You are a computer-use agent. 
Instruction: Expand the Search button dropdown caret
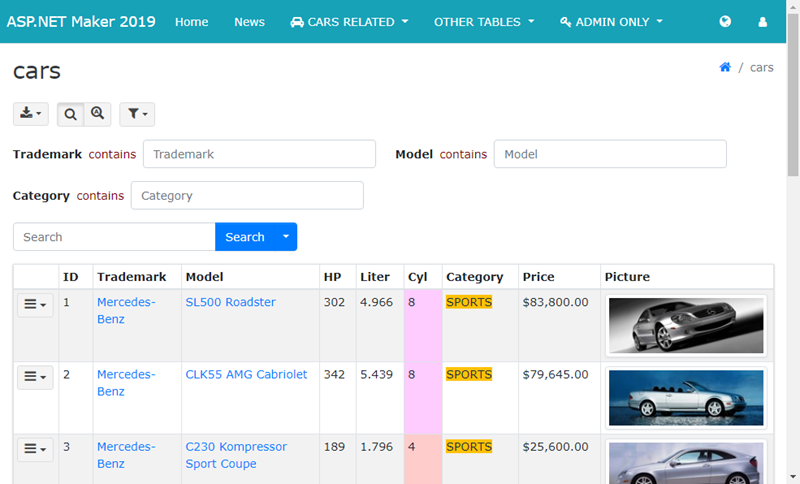tap(286, 237)
